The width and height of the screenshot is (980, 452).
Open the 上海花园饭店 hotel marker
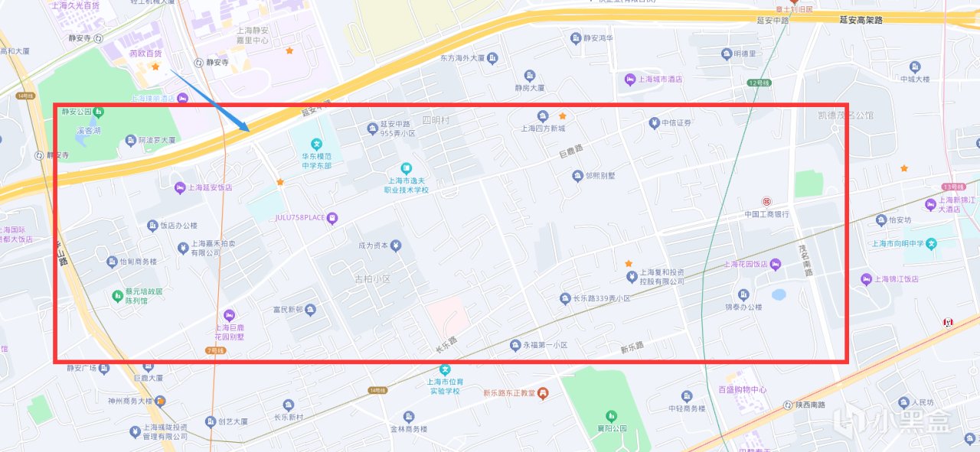(776, 265)
